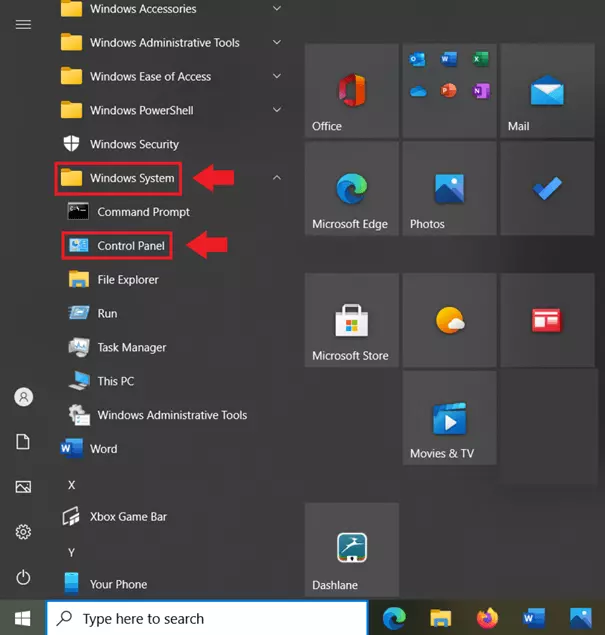The width and height of the screenshot is (605, 635).
Task: Open Word in the Office apps tile group
Action: tap(449, 59)
